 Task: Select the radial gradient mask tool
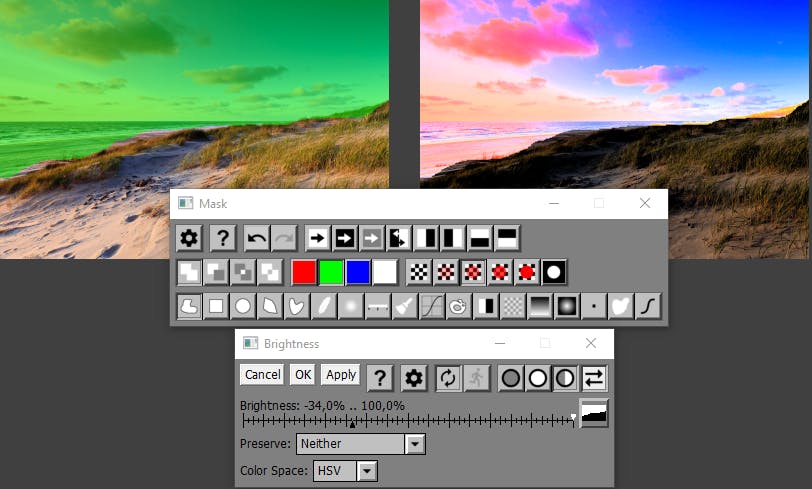coord(567,306)
